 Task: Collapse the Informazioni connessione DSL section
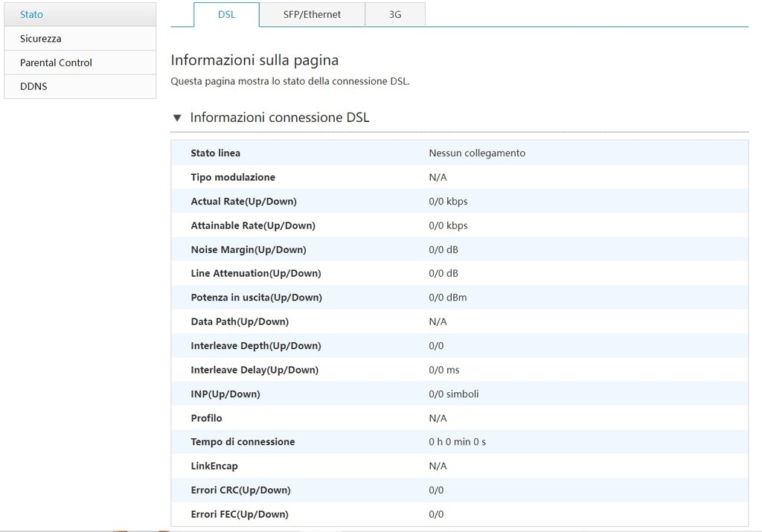177,118
